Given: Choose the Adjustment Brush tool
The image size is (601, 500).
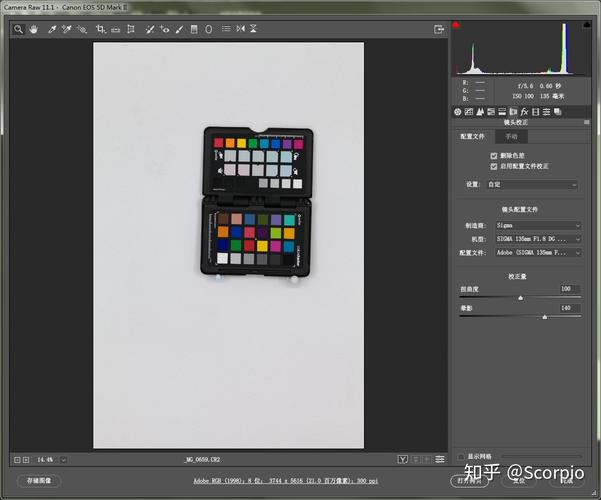Looking at the screenshot, I should pos(178,30).
